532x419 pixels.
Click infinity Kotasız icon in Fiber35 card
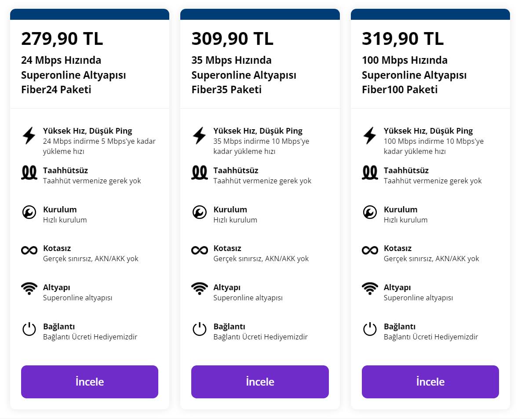tap(200, 250)
